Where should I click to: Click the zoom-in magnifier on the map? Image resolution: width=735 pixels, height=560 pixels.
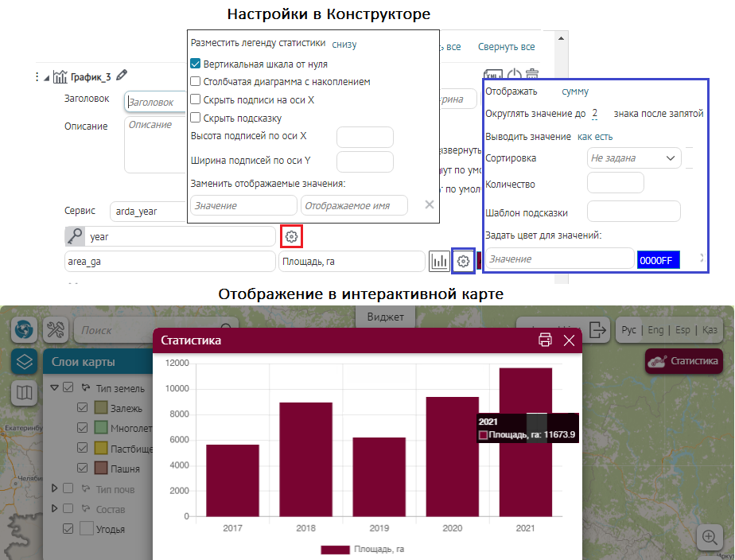point(709,537)
